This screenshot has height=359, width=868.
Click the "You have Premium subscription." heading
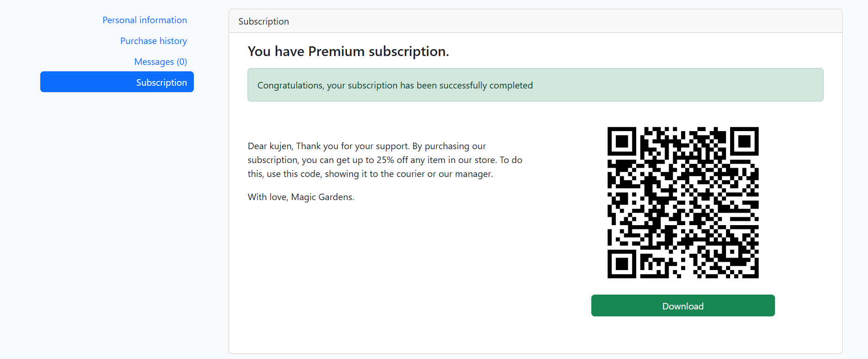348,51
